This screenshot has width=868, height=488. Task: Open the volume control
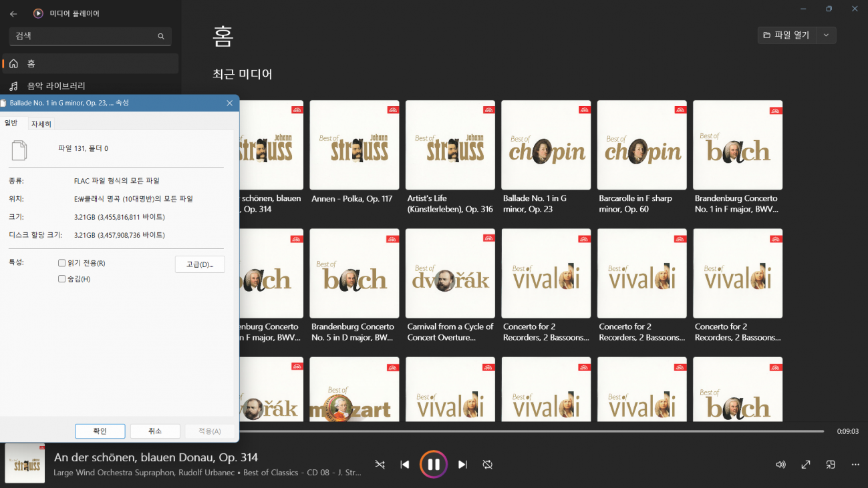coord(780,465)
